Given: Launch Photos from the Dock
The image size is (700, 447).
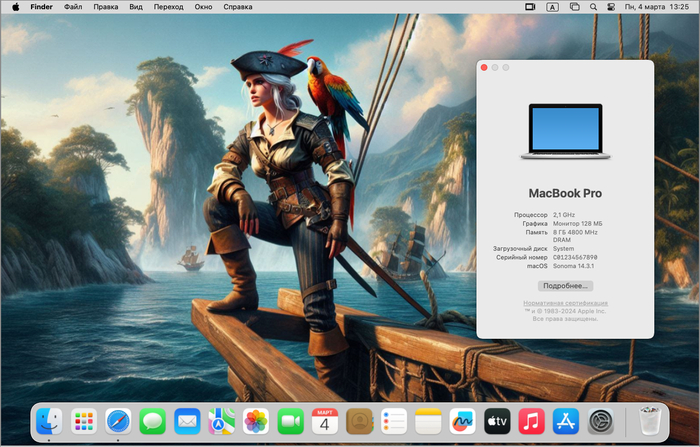Looking at the screenshot, I should 256,421.
